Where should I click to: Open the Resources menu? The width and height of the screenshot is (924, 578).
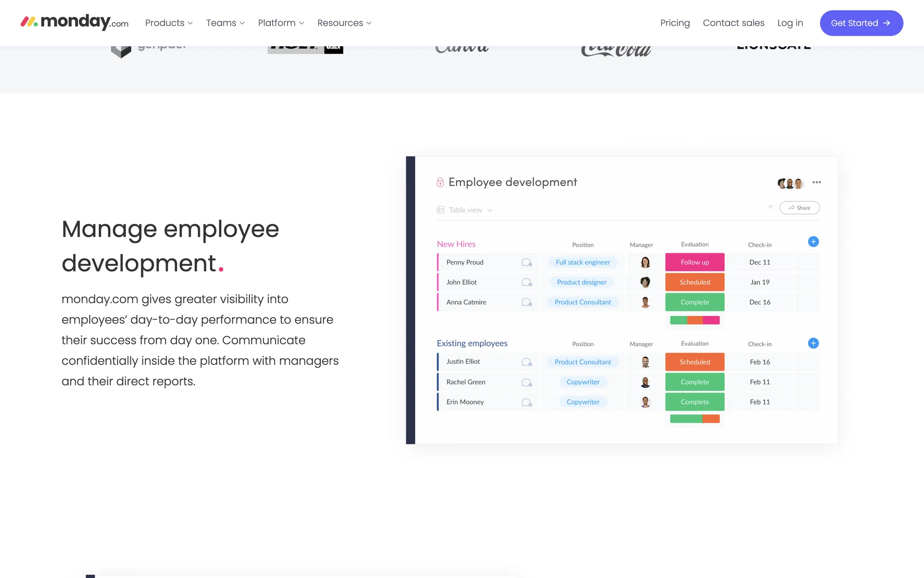coord(344,23)
